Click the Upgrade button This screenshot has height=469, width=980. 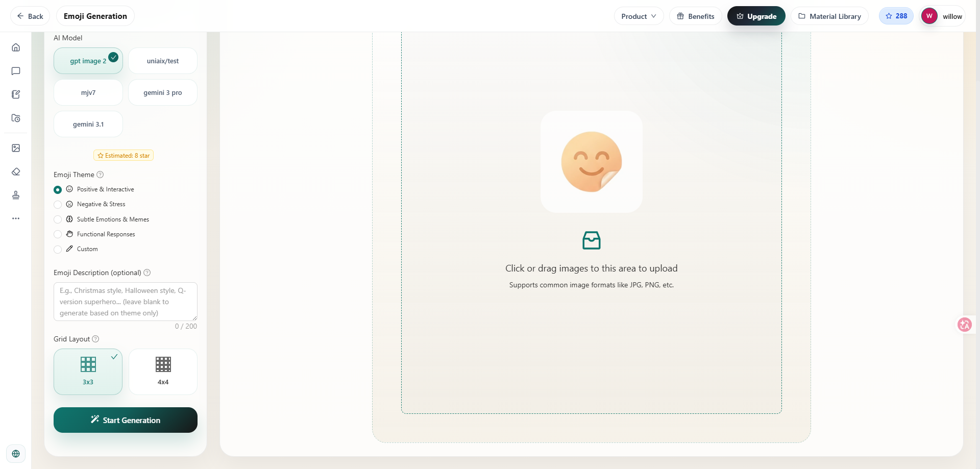[x=756, y=16]
